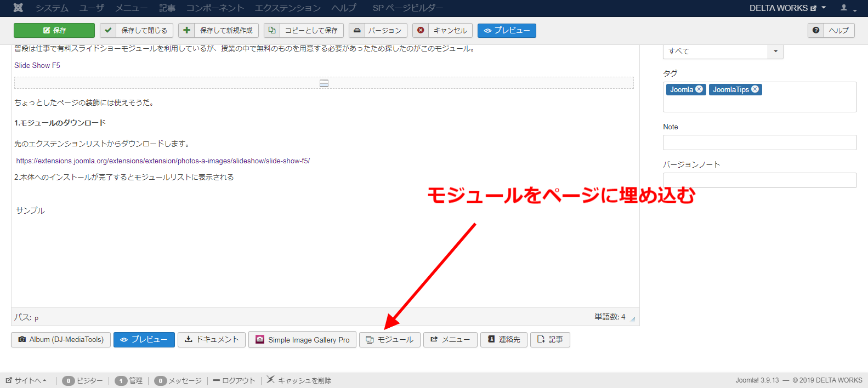
Task: Click 保存して新規作成 button text
Action: pyautogui.click(x=226, y=30)
